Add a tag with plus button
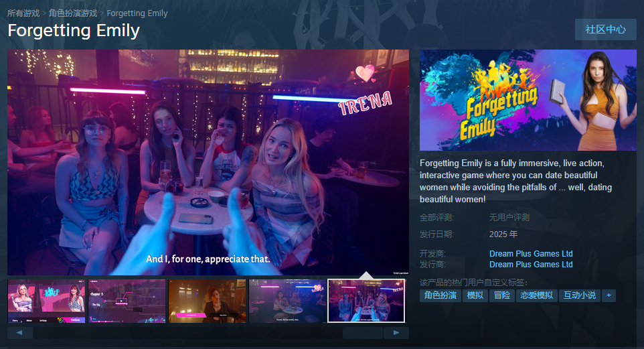Image resolution: width=644 pixels, height=349 pixels. tap(609, 295)
